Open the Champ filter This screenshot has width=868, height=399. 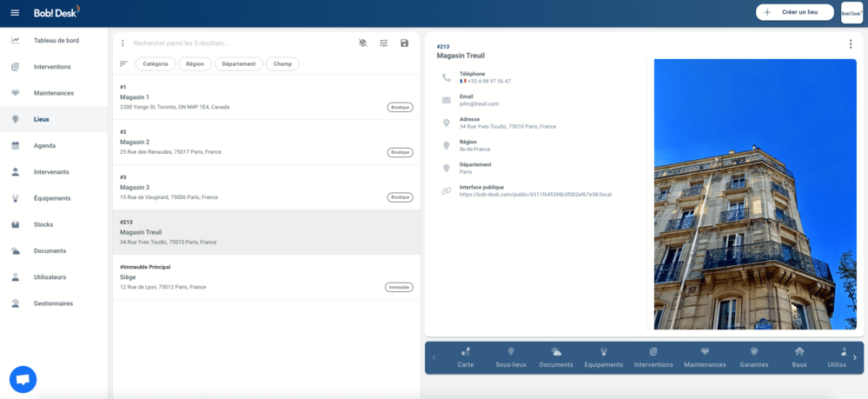[x=282, y=63]
